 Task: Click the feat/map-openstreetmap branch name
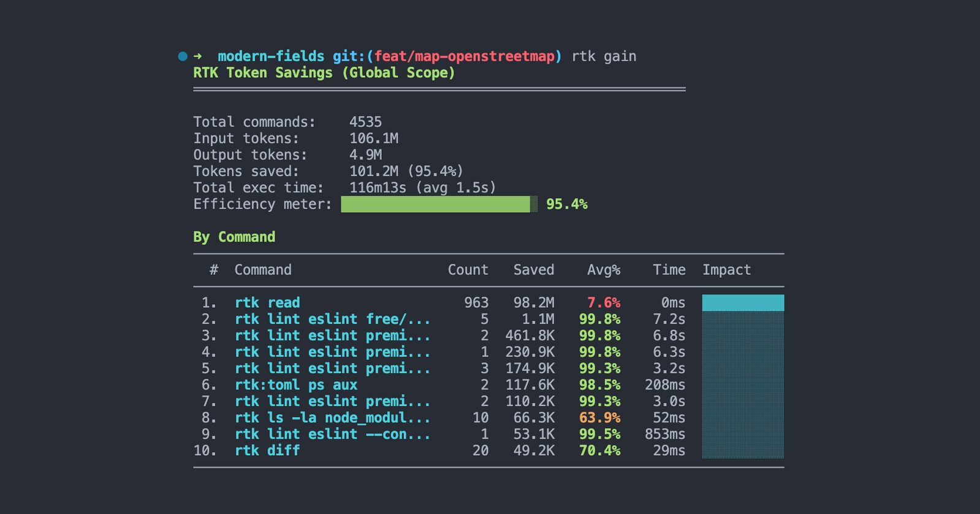[x=464, y=56]
